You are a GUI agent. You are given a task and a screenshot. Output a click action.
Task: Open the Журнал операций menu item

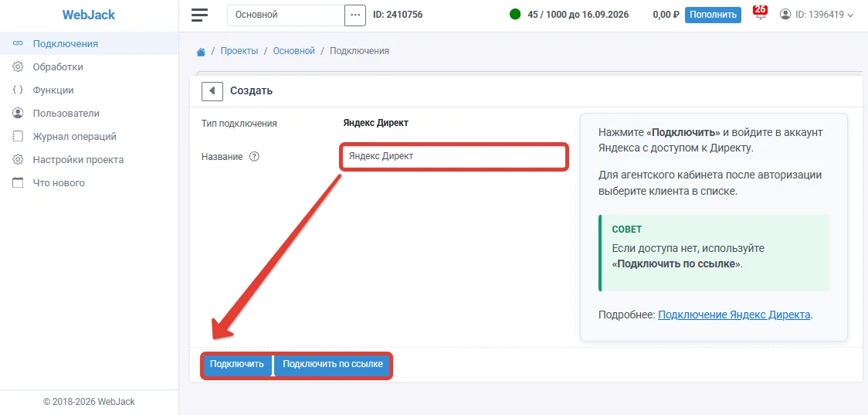[89, 136]
